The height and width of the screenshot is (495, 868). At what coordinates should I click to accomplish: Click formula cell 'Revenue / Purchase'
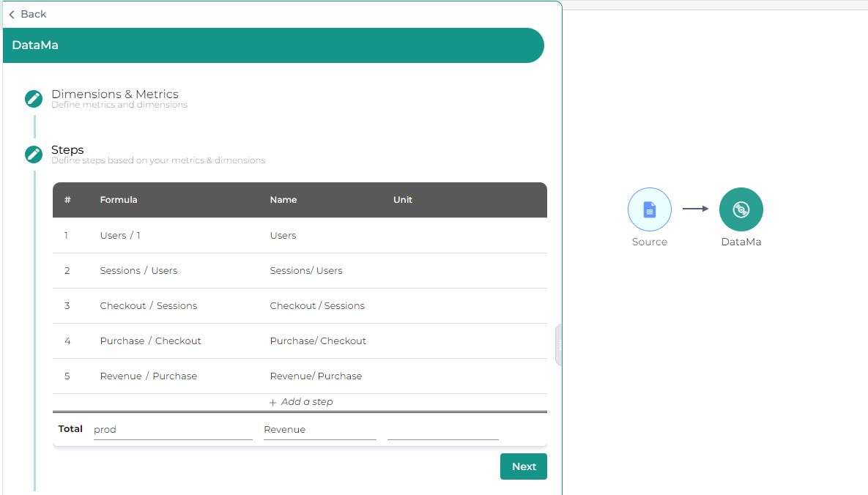click(x=149, y=376)
